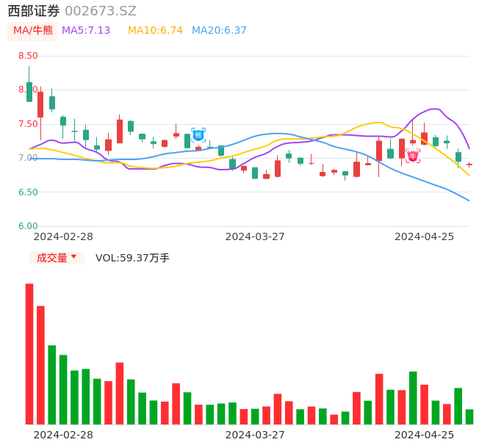Viewport: 504px width, 445px height.
Task: Click the 6.00 price axis label
Action: coord(28,226)
